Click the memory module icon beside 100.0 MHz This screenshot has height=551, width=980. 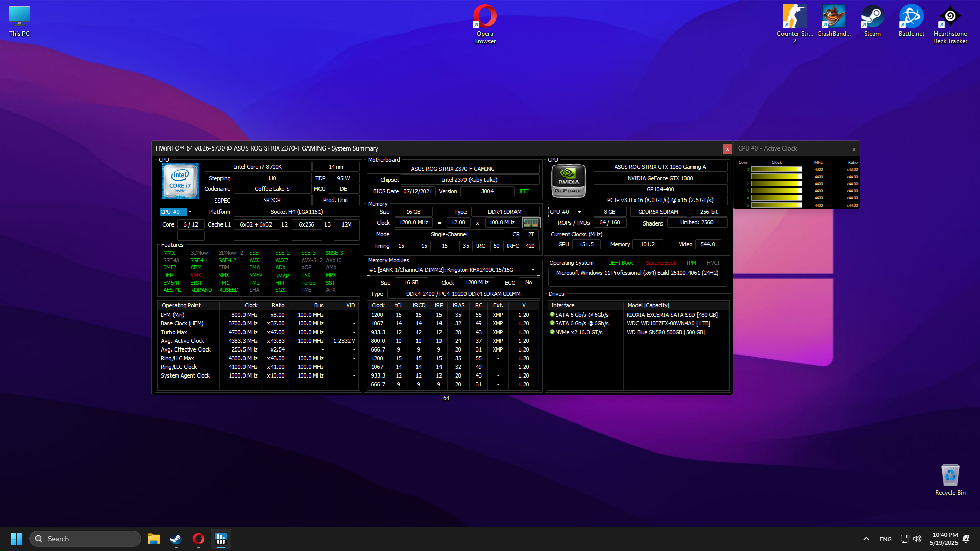(x=531, y=222)
